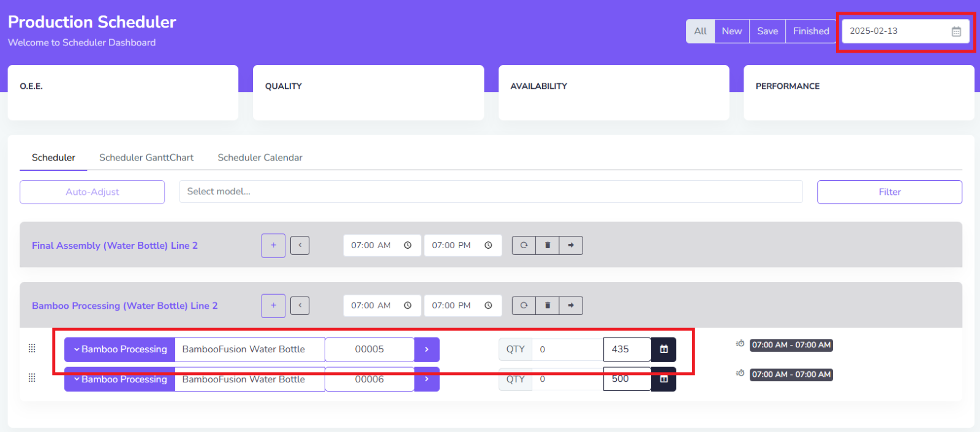980x432 pixels.
Task: Select the All status filter
Action: tap(700, 31)
